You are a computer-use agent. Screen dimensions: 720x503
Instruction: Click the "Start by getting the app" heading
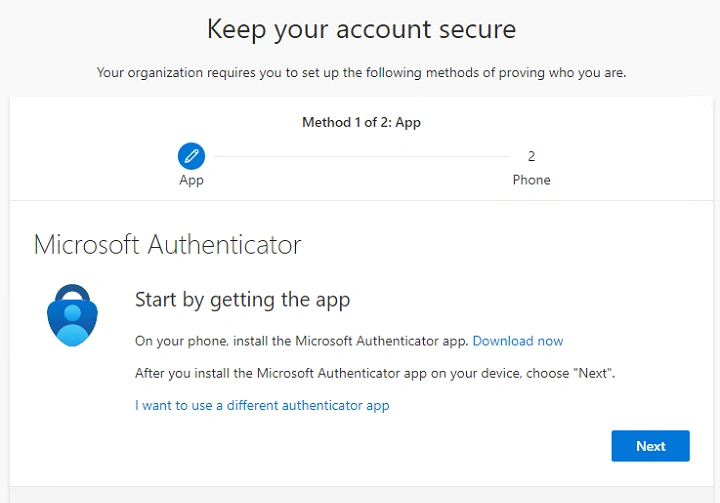point(242,300)
